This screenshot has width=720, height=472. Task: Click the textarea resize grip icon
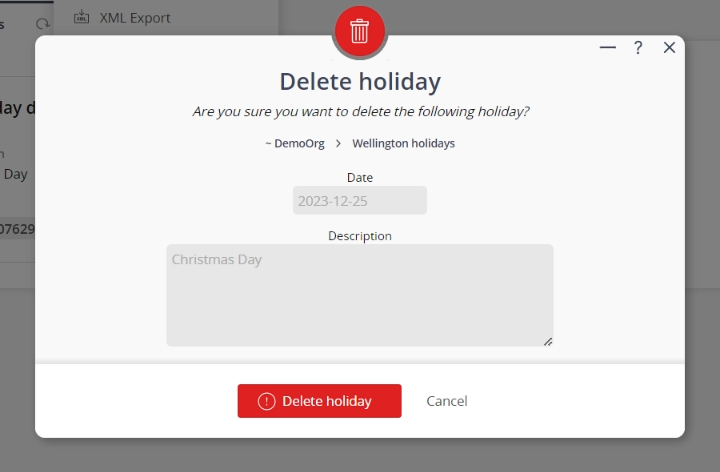[x=548, y=342]
